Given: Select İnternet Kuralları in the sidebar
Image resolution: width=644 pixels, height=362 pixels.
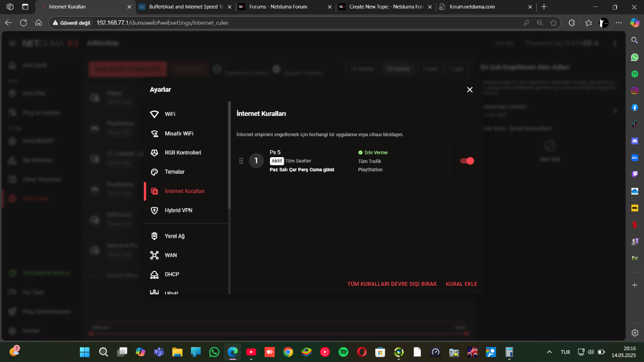Looking at the screenshot, I should coord(186,191).
